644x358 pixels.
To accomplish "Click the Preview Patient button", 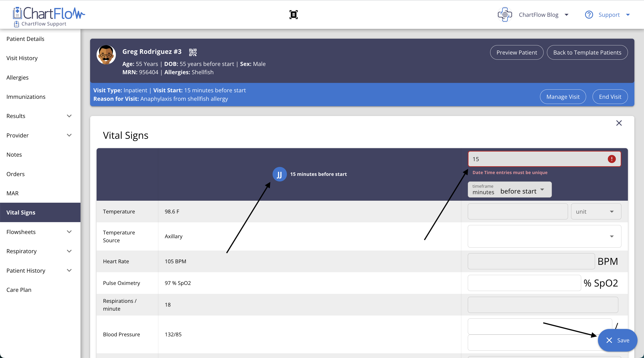I will click(x=517, y=53).
